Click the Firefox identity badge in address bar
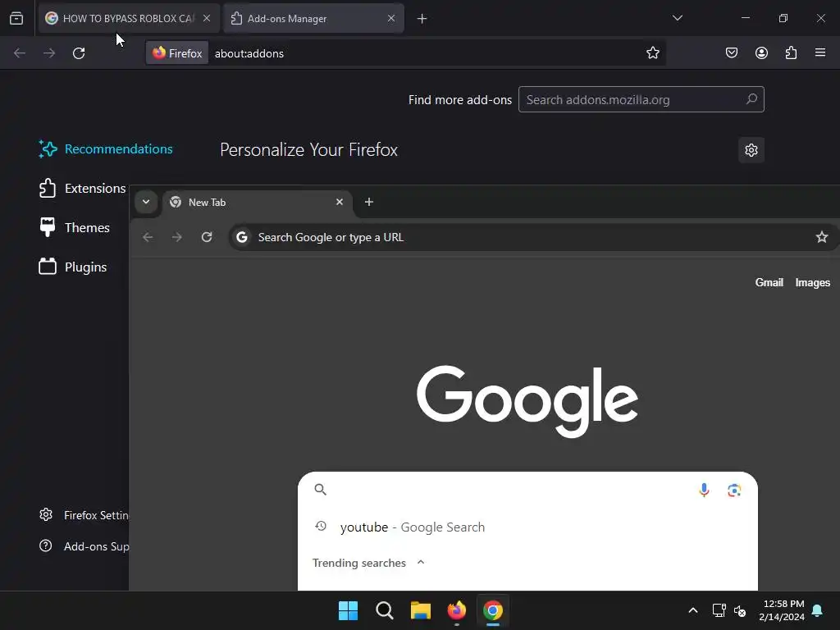The width and height of the screenshot is (840, 630). (177, 53)
